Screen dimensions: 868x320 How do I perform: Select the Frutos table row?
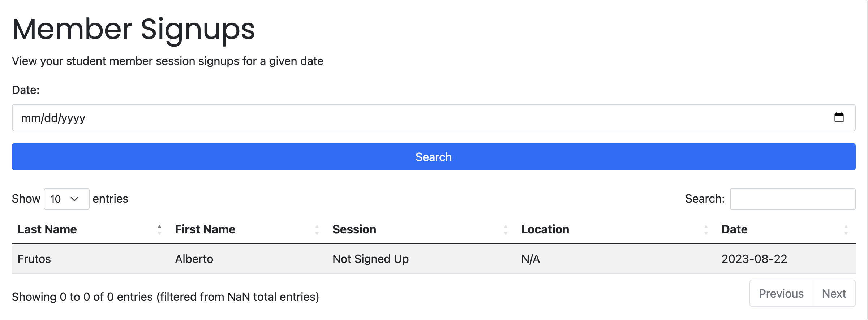point(434,259)
